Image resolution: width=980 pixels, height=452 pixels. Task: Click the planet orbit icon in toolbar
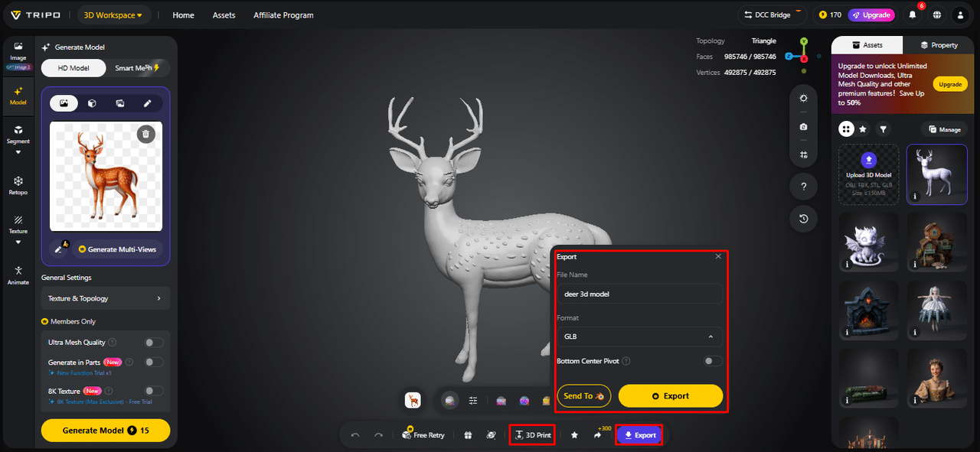pyautogui.click(x=491, y=435)
